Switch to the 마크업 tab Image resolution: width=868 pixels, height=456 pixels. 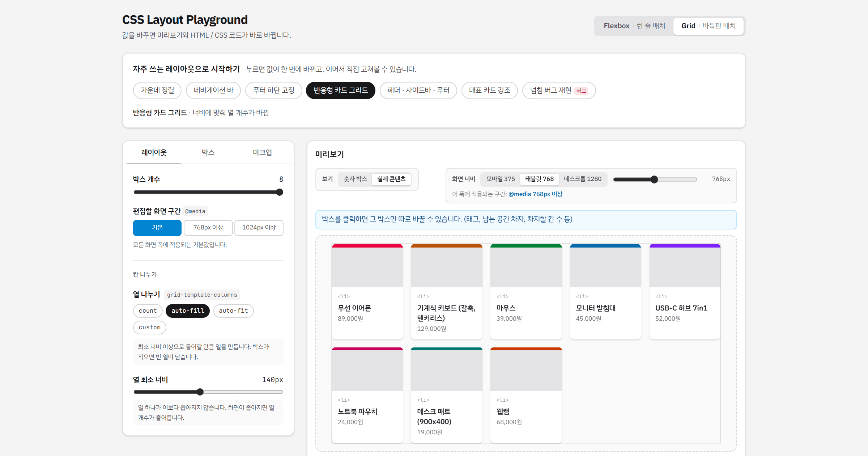pyautogui.click(x=262, y=153)
